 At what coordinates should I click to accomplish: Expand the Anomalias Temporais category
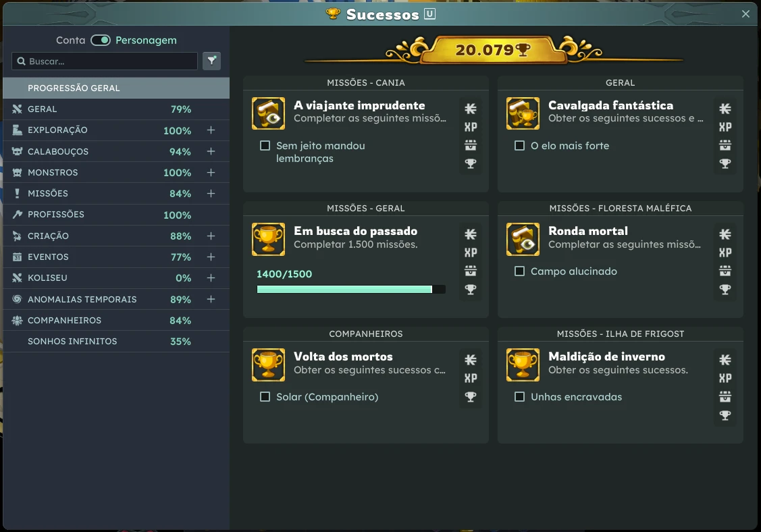pos(211,299)
